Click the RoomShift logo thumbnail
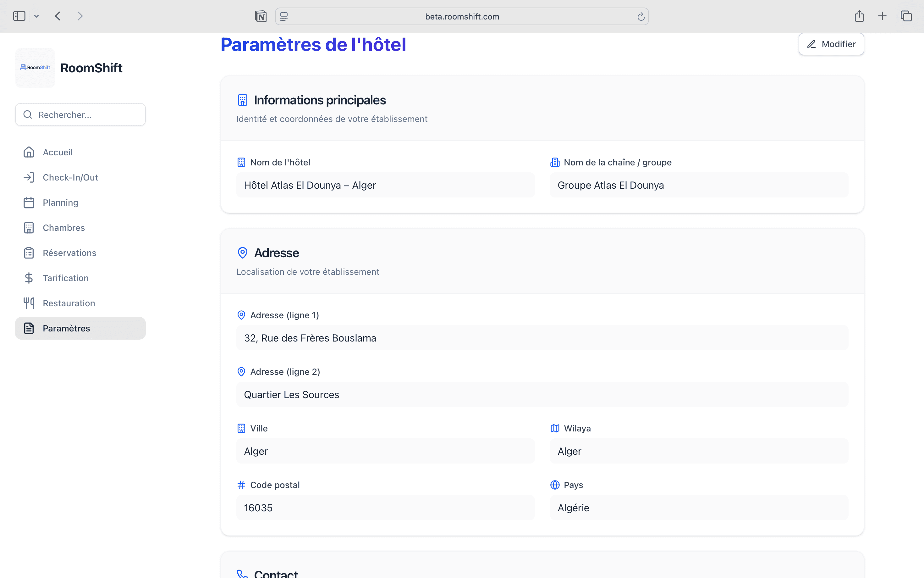 [35, 68]
